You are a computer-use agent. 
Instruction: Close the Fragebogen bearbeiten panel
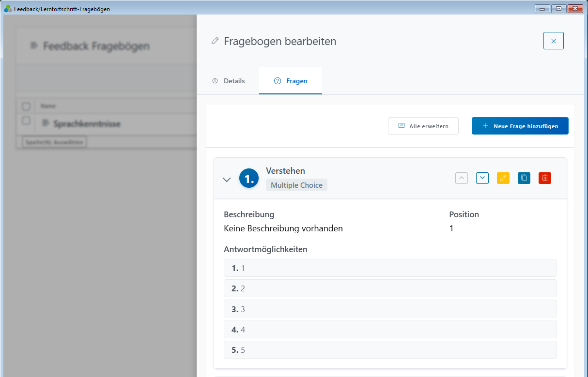[554, 41]
